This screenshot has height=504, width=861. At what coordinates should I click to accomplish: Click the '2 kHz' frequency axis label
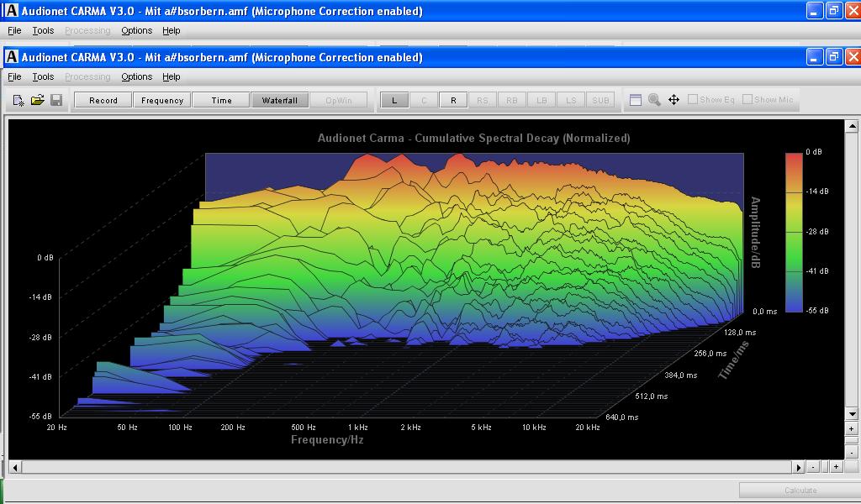tap(410, 428)
